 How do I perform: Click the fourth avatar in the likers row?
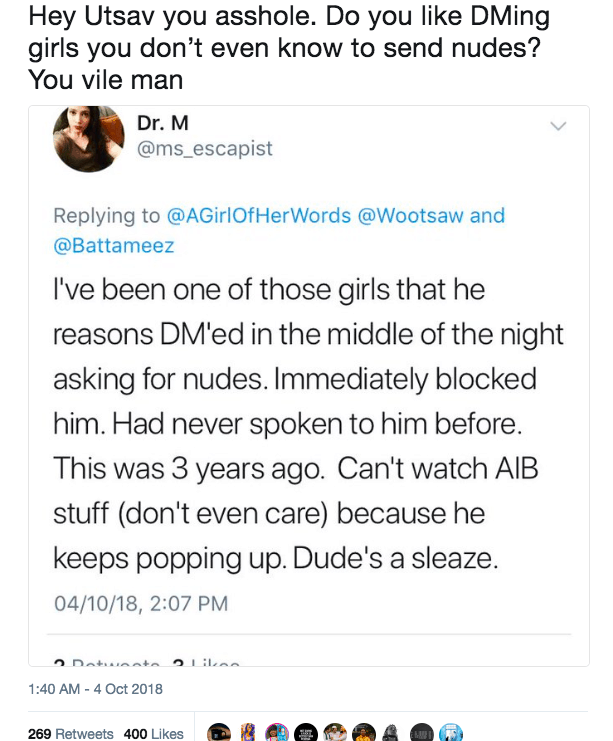[306, 733]
